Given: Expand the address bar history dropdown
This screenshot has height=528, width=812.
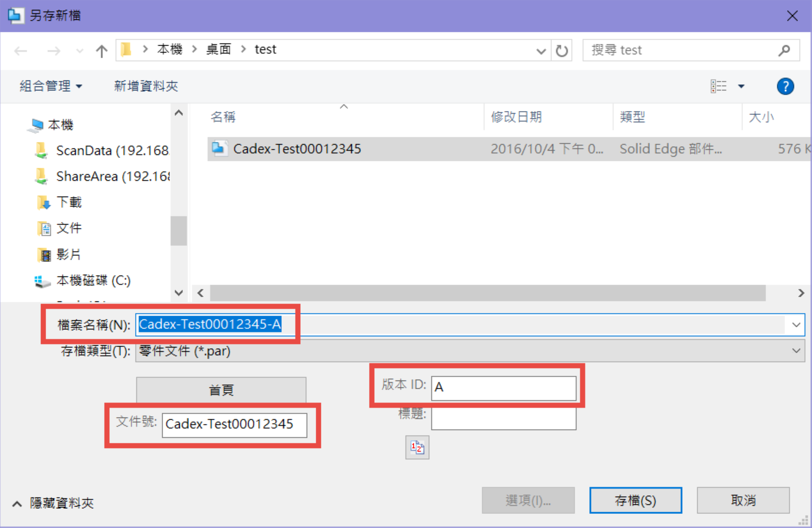Looking at the screenshot, I should coord(541,51).
